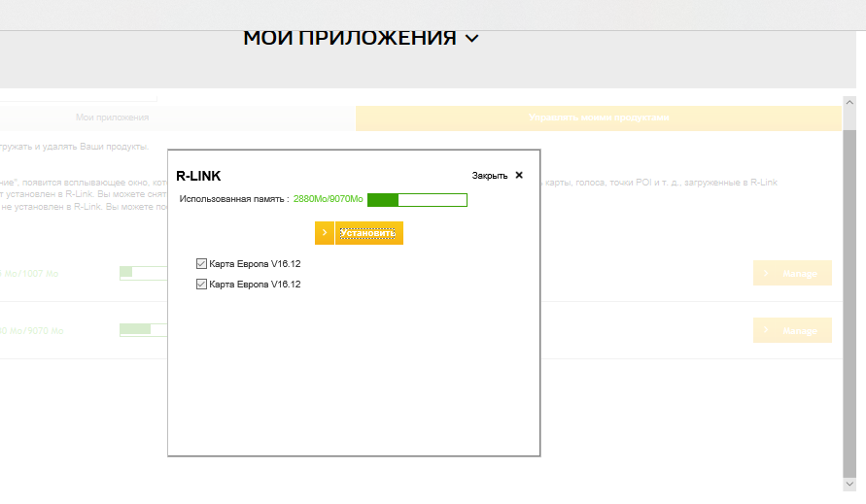Click the 1007 Mo background memory bar
Image resolution: width=866 pixels, height=504 pixels.
(x=144, y=273)
